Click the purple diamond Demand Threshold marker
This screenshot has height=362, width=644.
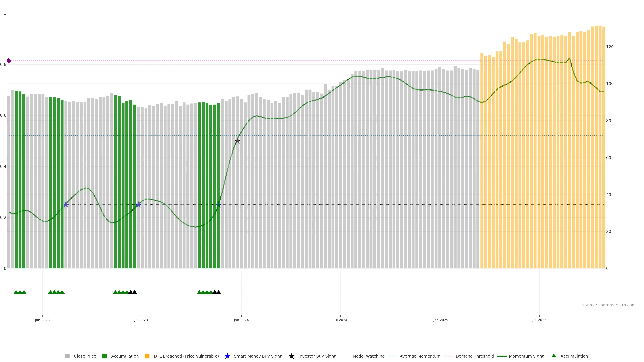coord(9,61)
